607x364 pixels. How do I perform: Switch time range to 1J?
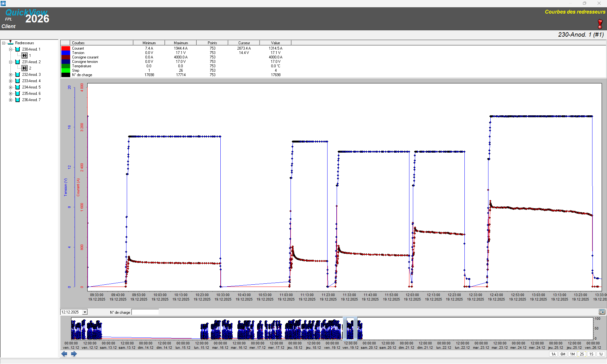(x=601, y=354)
